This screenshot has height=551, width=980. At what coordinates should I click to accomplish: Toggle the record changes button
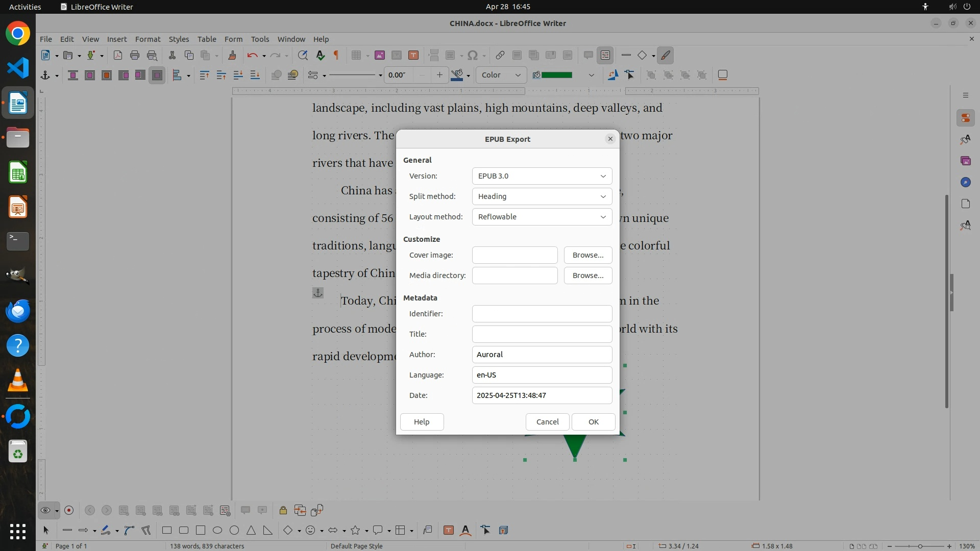pos(69,510)
